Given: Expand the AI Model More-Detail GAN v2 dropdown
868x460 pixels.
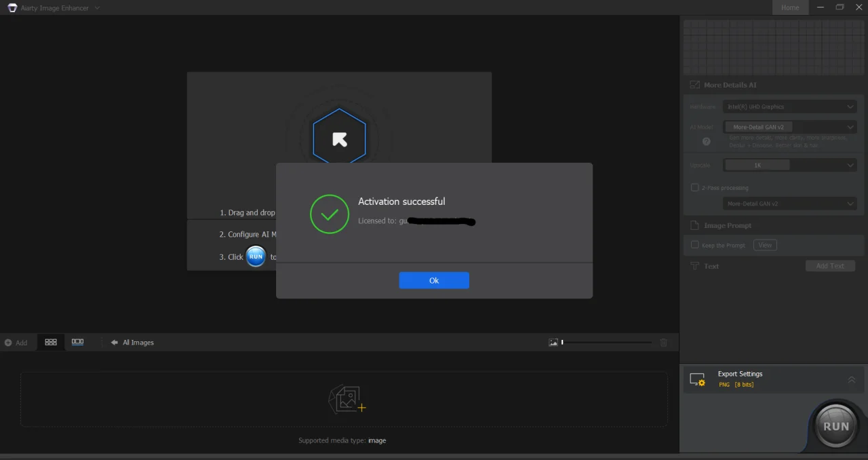Looking at the screenshot, I should 790,127.
